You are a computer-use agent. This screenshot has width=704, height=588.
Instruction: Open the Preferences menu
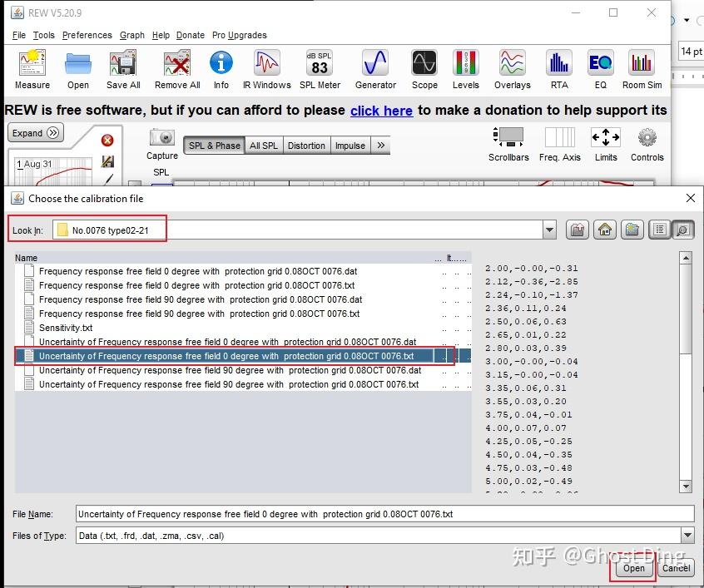[87, 35]
